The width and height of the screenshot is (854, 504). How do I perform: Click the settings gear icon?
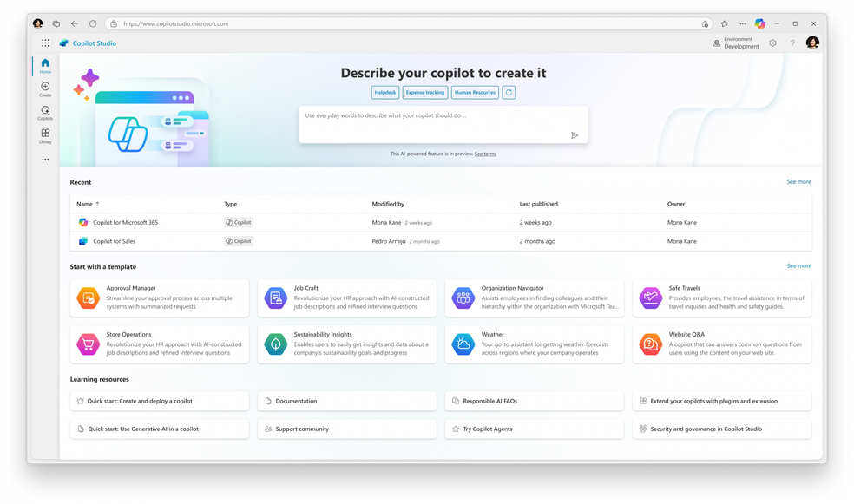[772, 43]
